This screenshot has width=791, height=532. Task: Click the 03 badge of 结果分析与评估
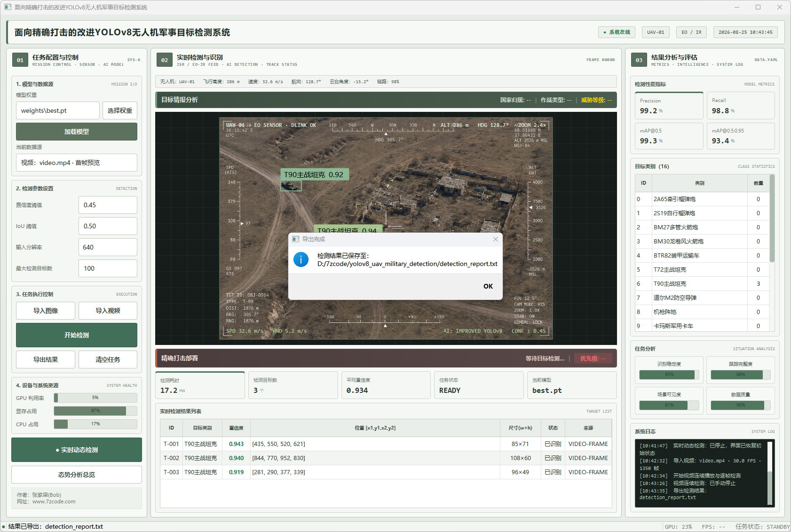pos(639,60)
